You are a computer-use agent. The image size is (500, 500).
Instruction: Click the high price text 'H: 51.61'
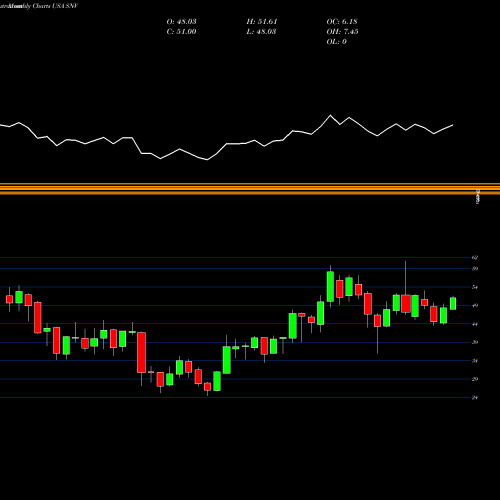[x=262, y=22]
